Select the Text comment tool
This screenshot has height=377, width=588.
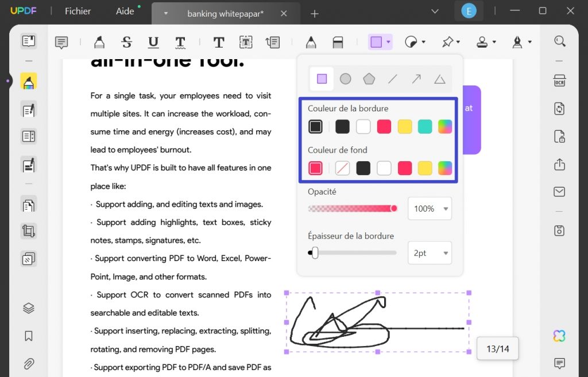tap(219, 42)
